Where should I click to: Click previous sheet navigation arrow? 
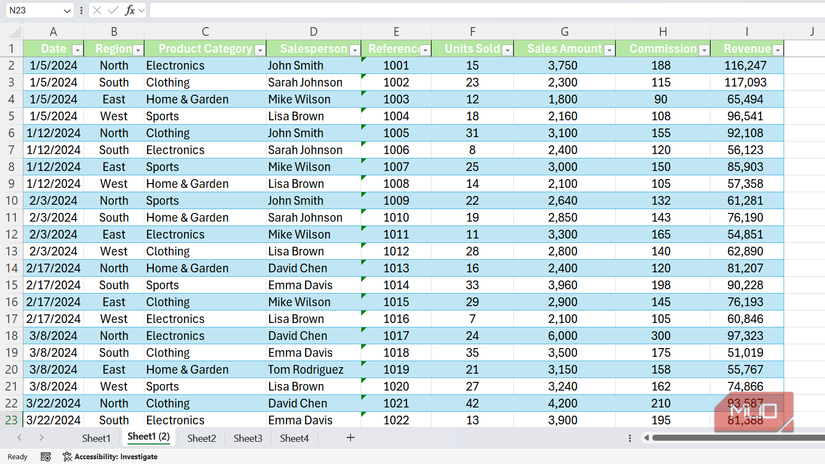pos(19,438)
